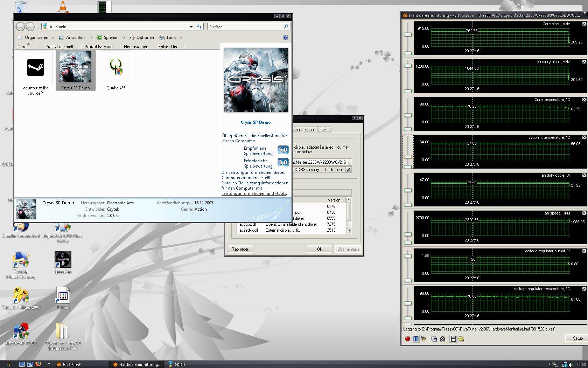Open Setup in Hardware monitoring window
The image size is (588, 368).
pyautogui.click(x=577, y=338)
